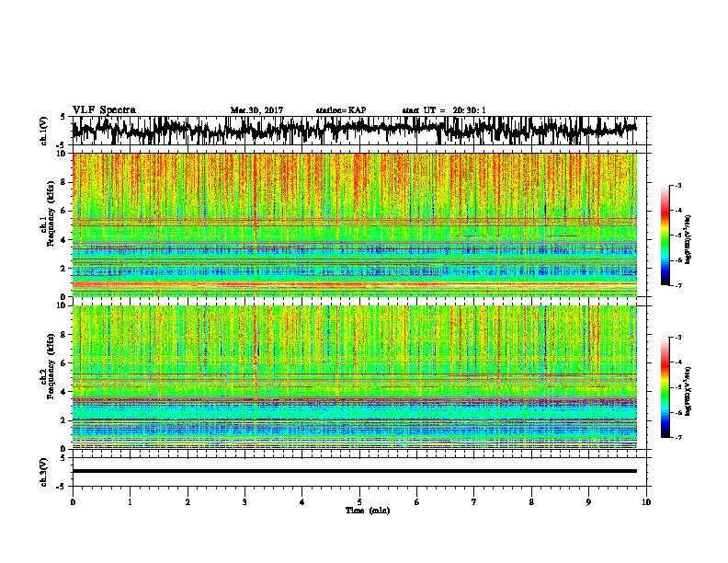The width and height of the screenshot is (728, 563).
Task: Click time axis tick label "1"
Action: [x=131, y=502]
